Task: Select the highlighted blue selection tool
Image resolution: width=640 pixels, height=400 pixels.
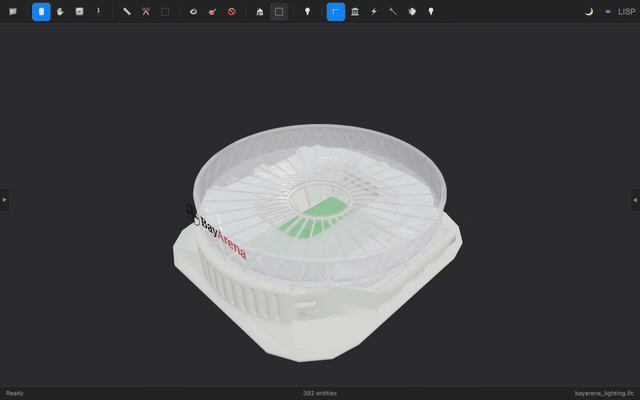Action: click(41, 11)
